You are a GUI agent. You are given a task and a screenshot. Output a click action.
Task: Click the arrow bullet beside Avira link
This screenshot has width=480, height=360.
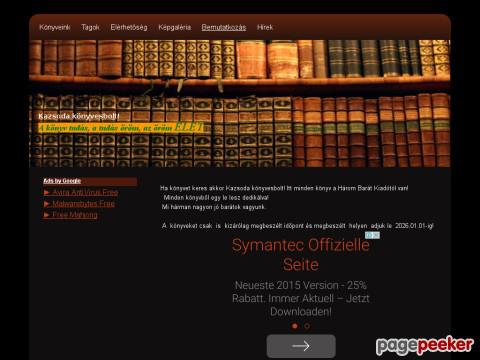click(x=47, y=192)
